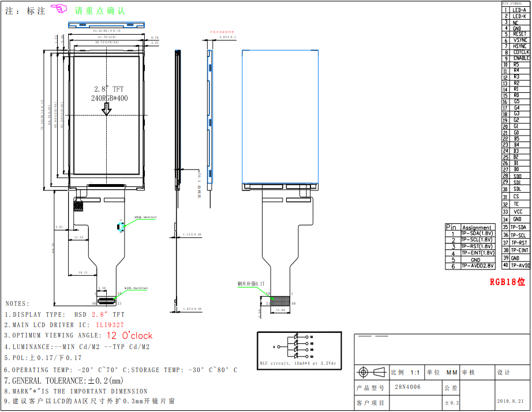Image resolution: width=532 pixels, height=412 pixels.
Task: Click the 3.05±0.1 thickness dimension
Action: 227,37
